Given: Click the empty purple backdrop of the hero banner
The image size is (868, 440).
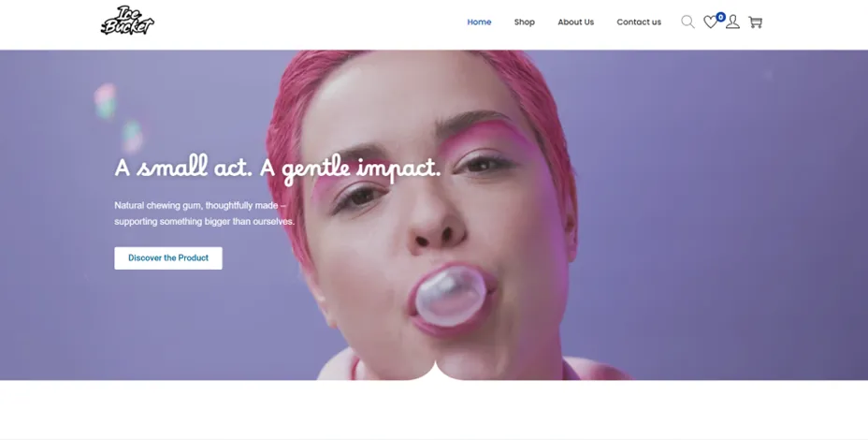Looking at the screenshot, I should [719, 222].
